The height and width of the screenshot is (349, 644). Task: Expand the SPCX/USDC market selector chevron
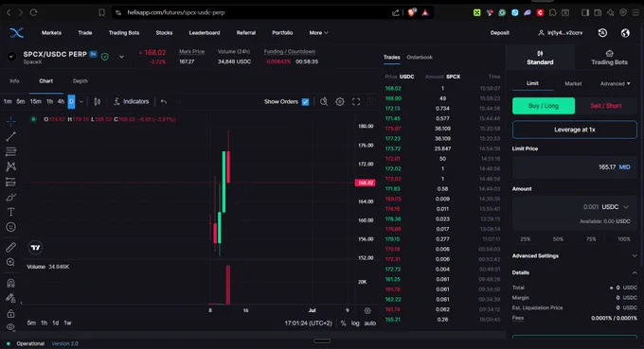pos(121,57)
